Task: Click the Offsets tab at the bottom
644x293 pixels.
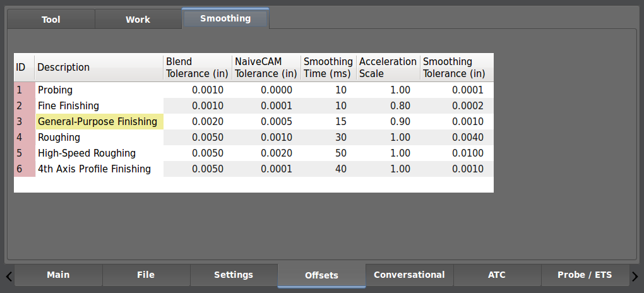Action: [x=321, y=275]
